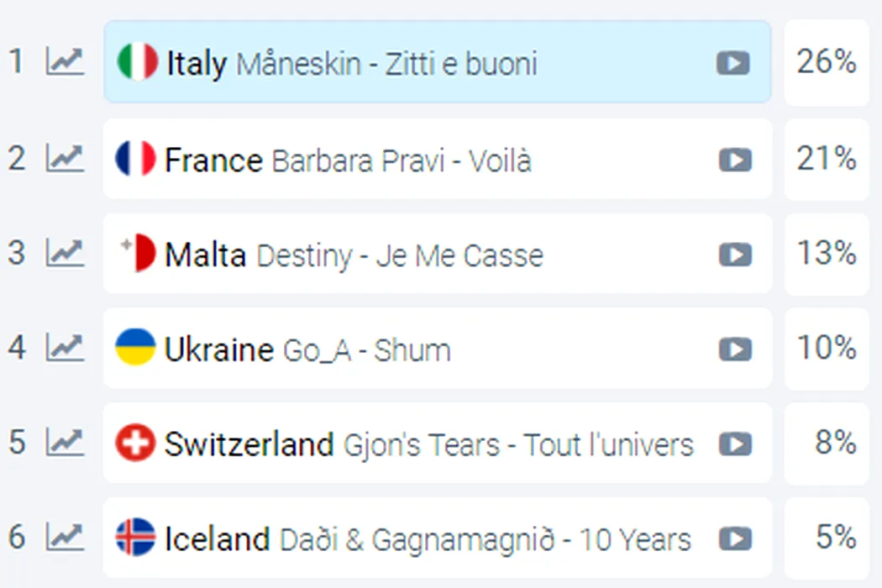The height and width of the screenshot is (588, 882).
Task: Play the Daði & Gagnamagnið 10 Years video
Action: [735, 538]
